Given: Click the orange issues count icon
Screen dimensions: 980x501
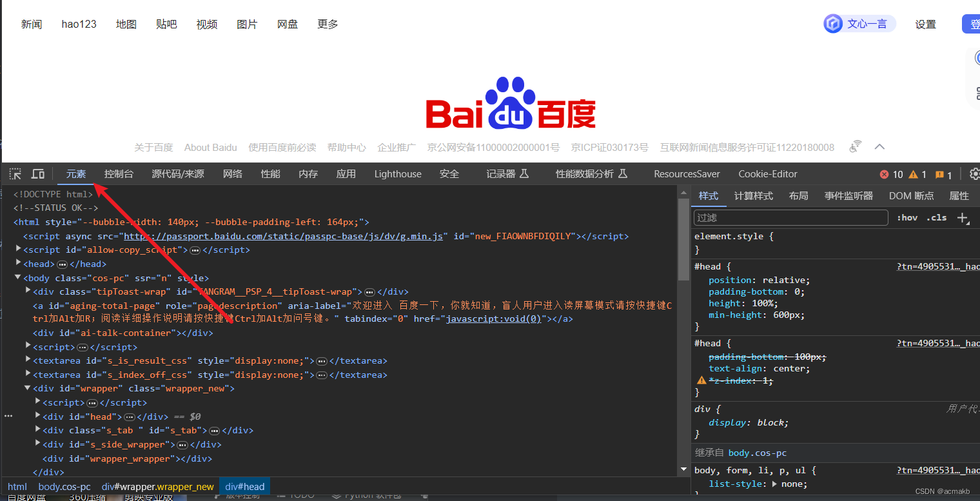Looking at the screenshot, I should (939, 175).
